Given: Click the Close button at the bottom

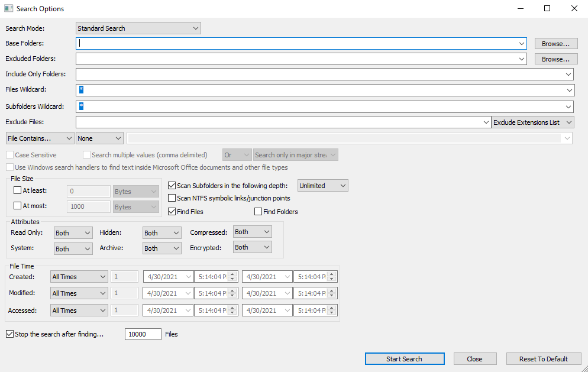Looking at the screenshot, I should (474, 359).
